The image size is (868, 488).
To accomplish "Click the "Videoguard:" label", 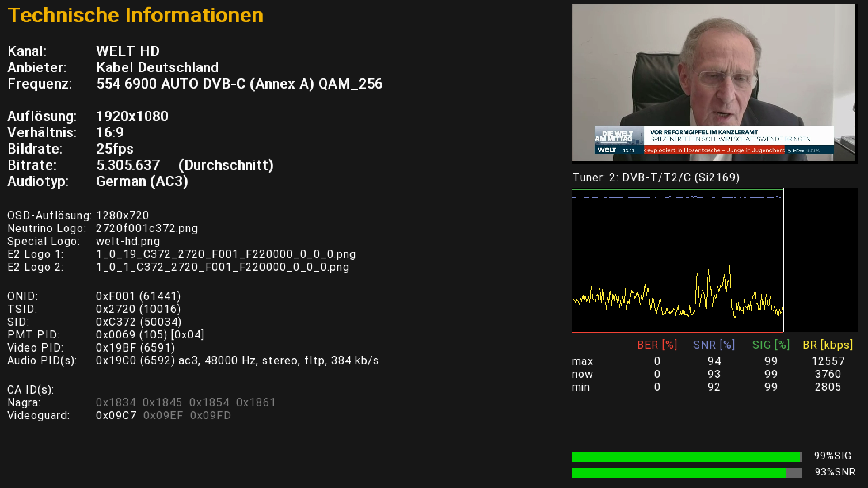I will click(x=38, y=416).
